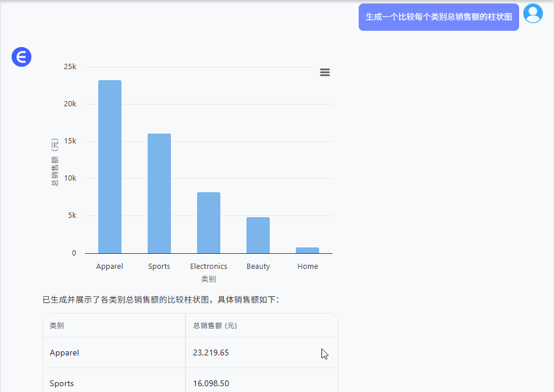Select the Home bar in the chart
Viewport: 554px width, 392px height.
click(x=308, y=250)
